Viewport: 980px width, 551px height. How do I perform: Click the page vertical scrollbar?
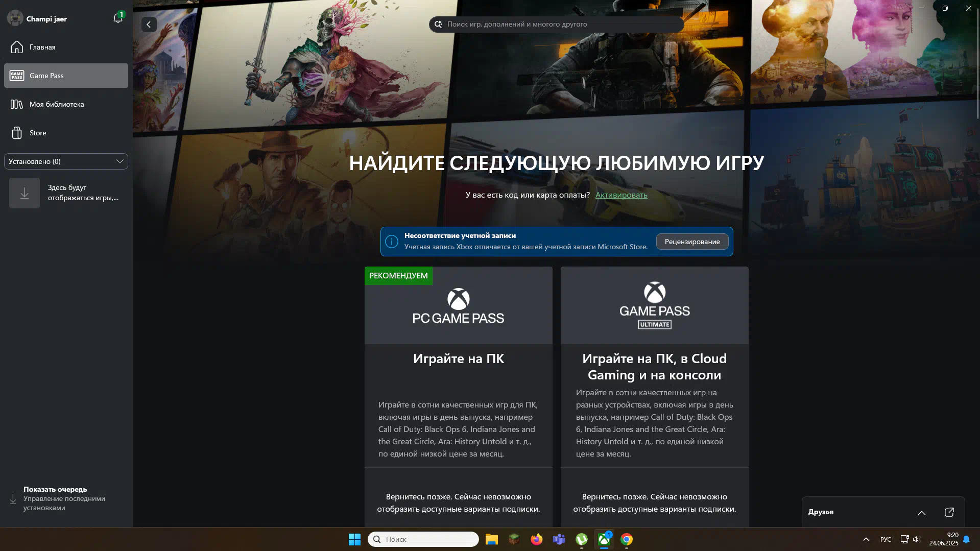click(977, 64)
